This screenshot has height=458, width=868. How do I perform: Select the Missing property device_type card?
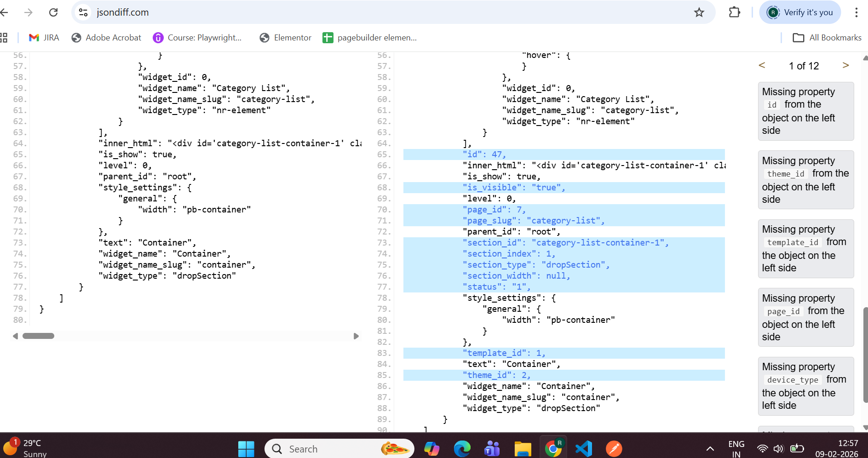click(806, 386)
